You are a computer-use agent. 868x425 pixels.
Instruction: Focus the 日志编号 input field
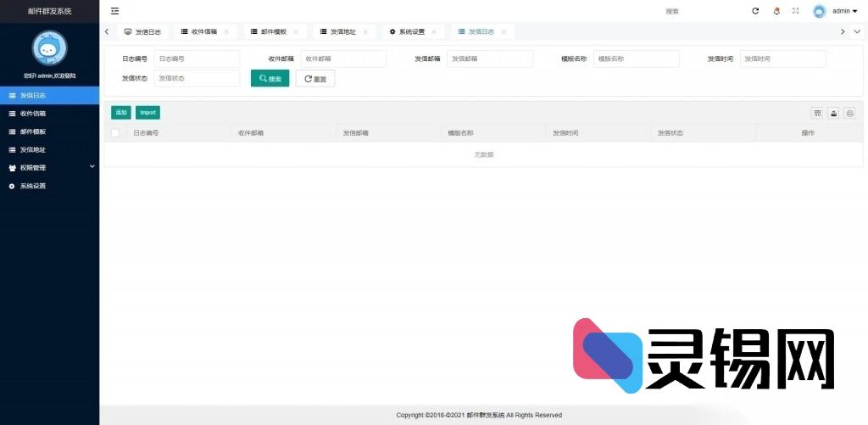click(197, 59)
